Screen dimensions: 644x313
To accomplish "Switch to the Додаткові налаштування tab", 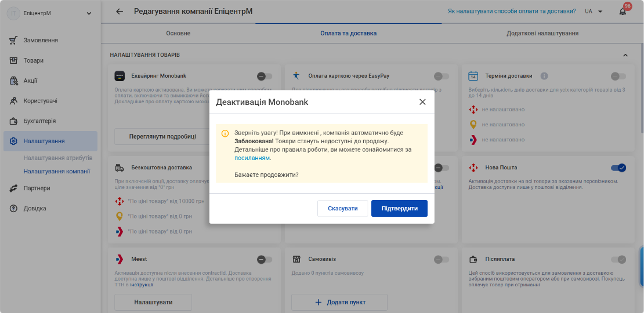I will coord(542,33).
